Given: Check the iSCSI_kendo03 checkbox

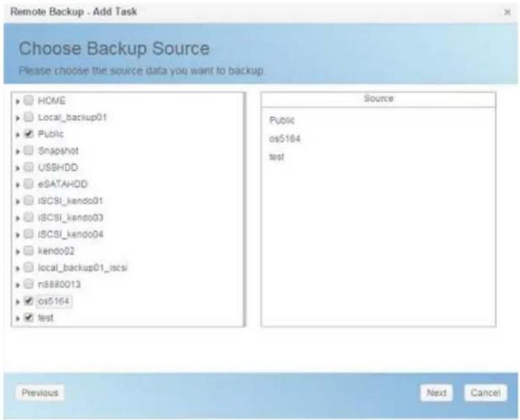Looking at the screenshot, I should (x=29, y=217).
